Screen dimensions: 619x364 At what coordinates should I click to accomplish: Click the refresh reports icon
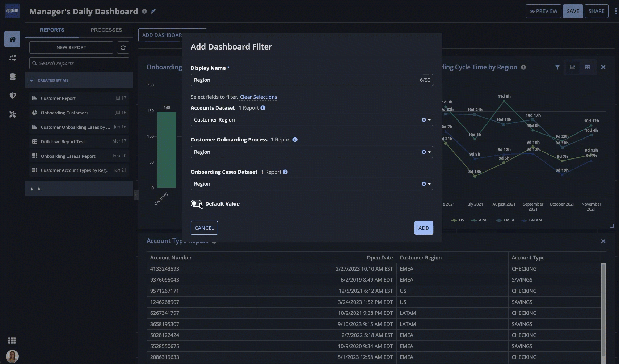click(123, 47)
